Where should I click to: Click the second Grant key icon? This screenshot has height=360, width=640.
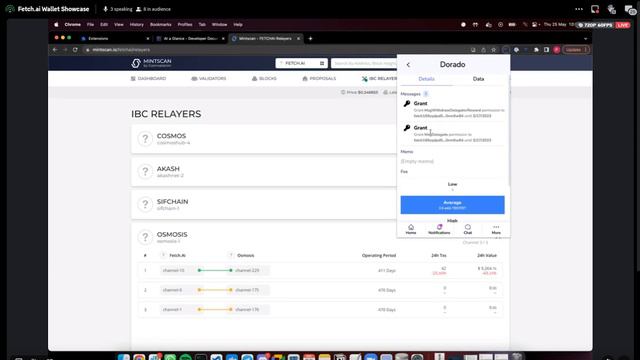pyautogui.click(x=407, y=128)
